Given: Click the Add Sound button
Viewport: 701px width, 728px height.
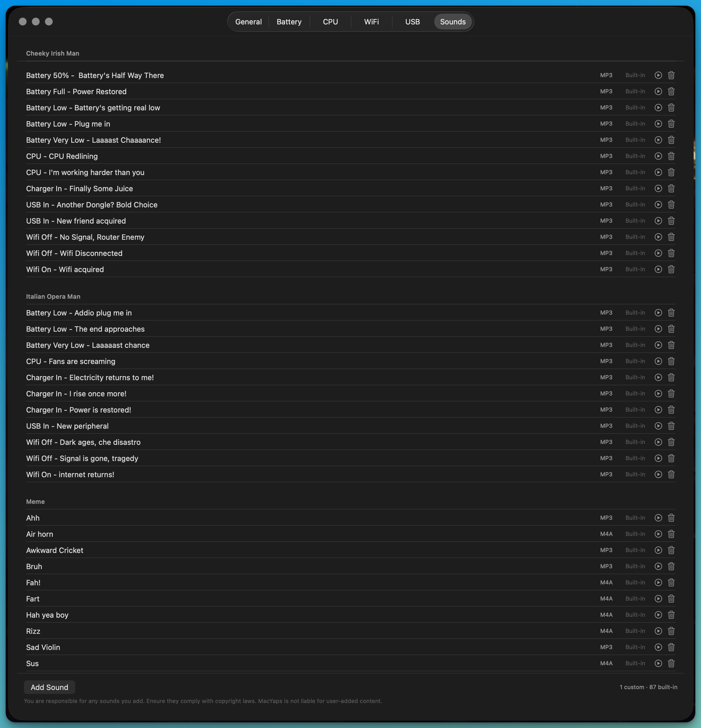Looking at the screenshot, I should click(49, 687).
